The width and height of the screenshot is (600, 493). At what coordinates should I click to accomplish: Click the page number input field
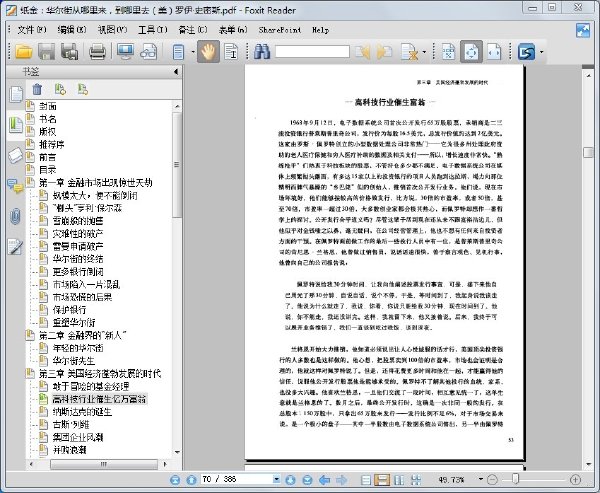click(237, 479)
